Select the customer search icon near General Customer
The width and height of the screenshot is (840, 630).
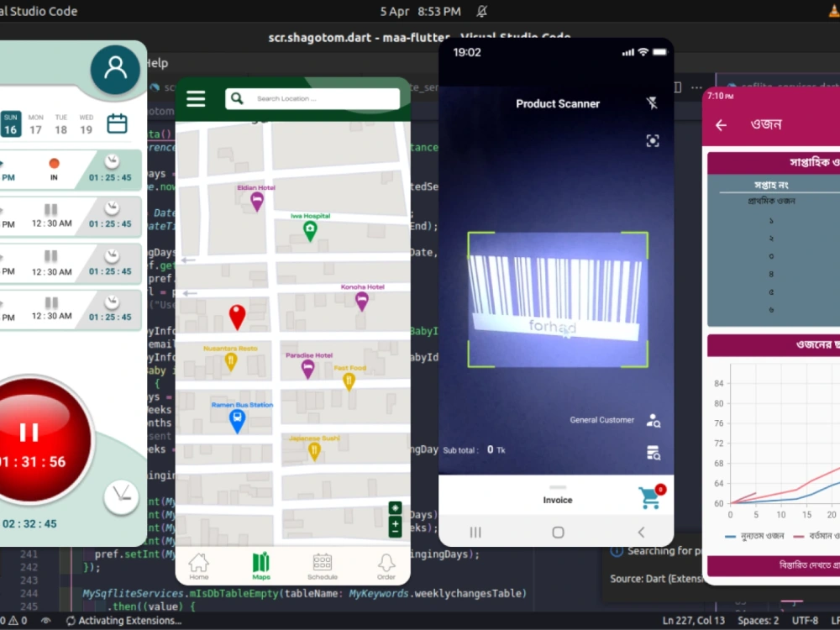tap(654, 421)
